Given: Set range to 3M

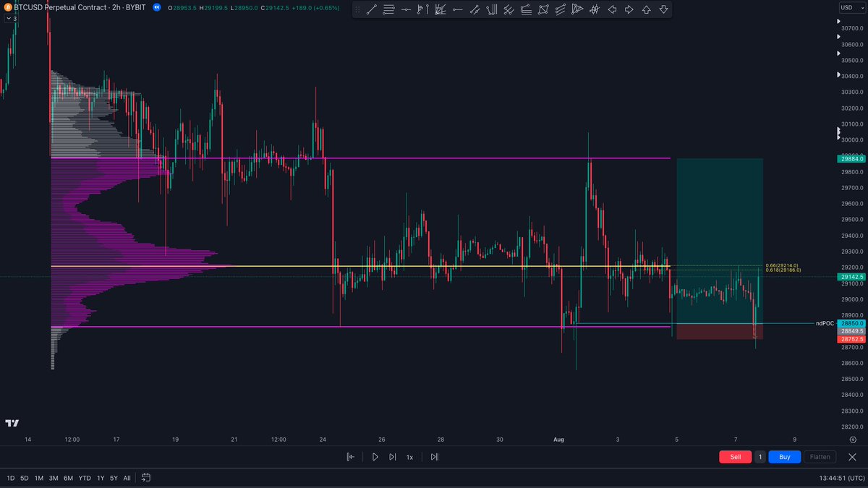Looking at the screenshot, I should pos(54,478).
